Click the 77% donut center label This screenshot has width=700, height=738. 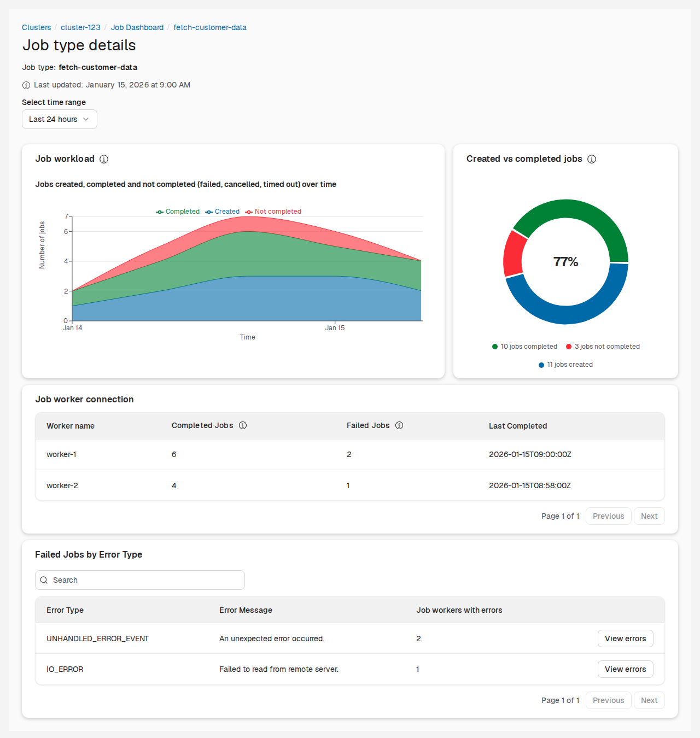pos(565,262)
